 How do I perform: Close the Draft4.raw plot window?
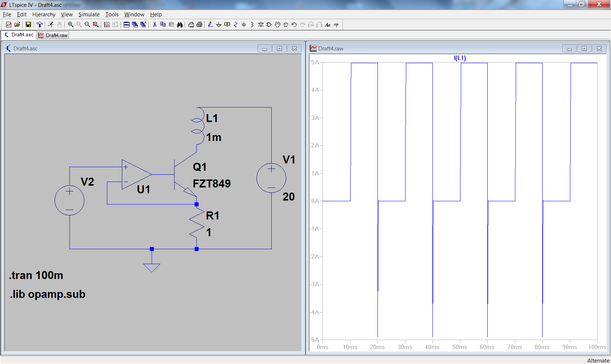[x=599, y=48]
